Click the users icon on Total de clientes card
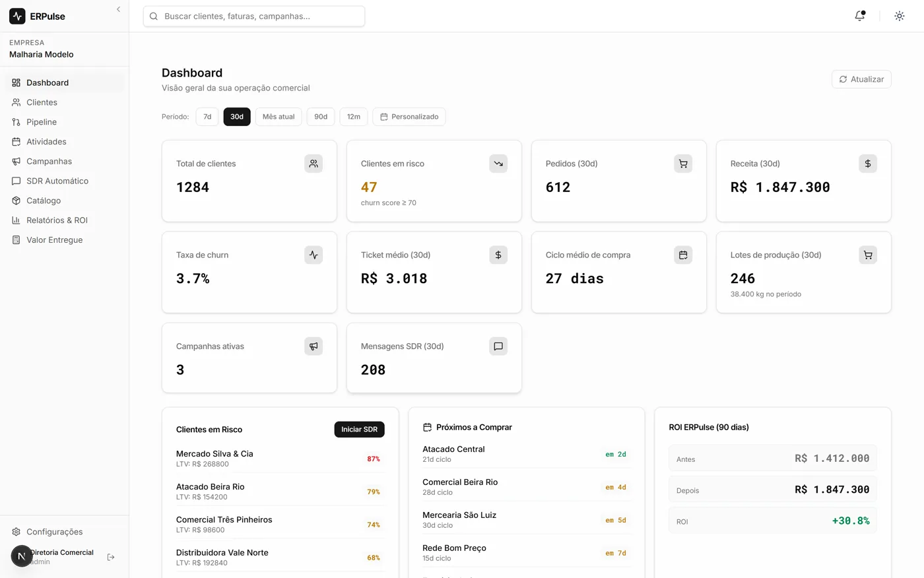The width and height of the screenshot is (924, 578). 313,164
